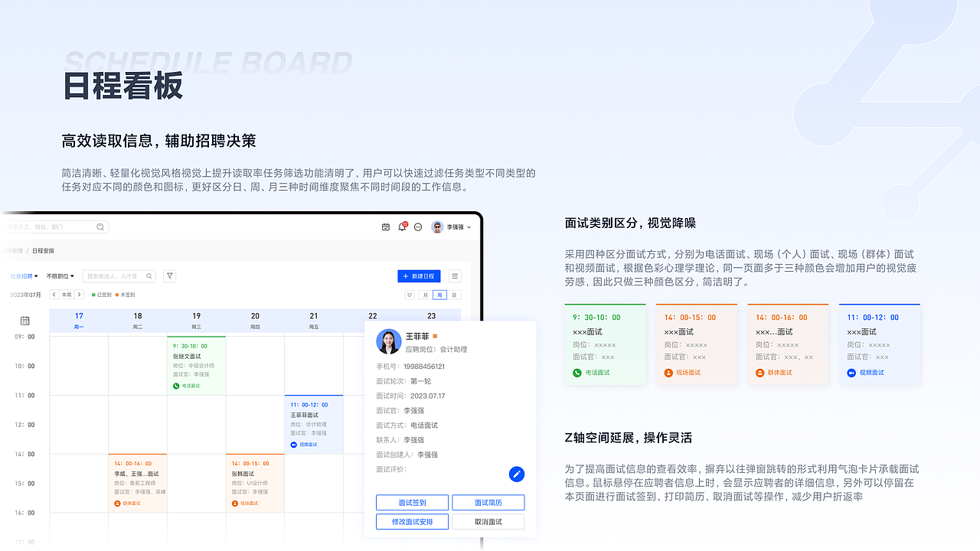Click the blue pencil edit button
This screenshot has height=551, width=980.
[x=517, y=474]
